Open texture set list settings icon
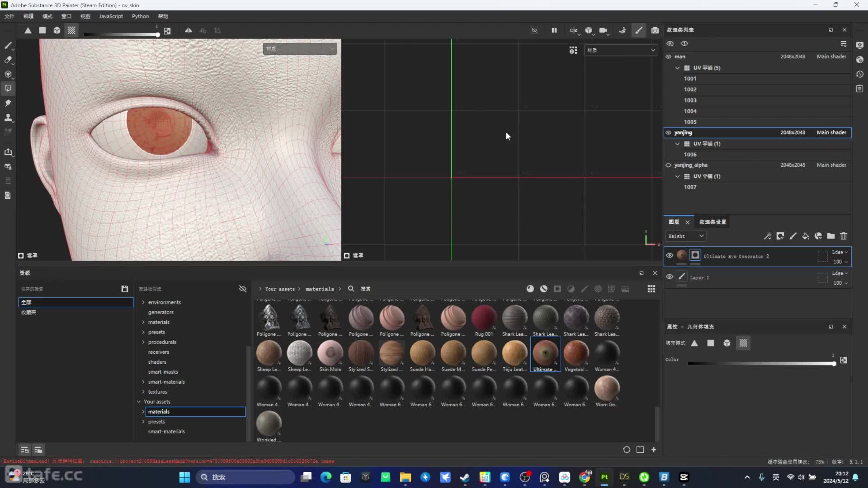 click(x=843, y=43)
